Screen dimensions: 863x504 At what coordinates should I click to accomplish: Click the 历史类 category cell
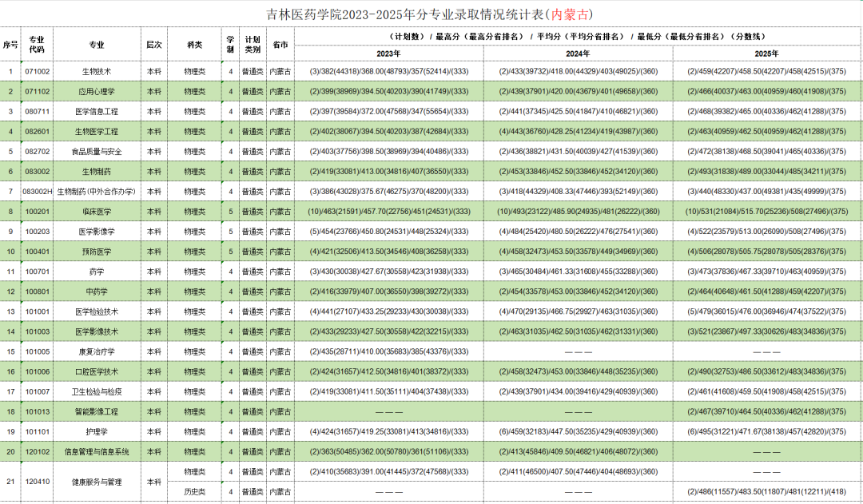click(x=195, y=492)
